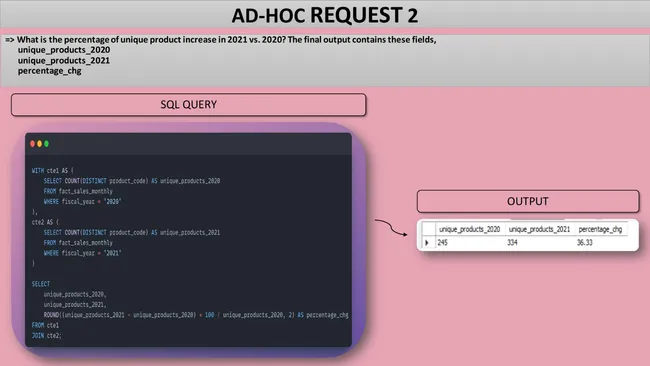Click the JOIN cte2 code line
This screenshot has width=650, height=366.
click(46, 336)
